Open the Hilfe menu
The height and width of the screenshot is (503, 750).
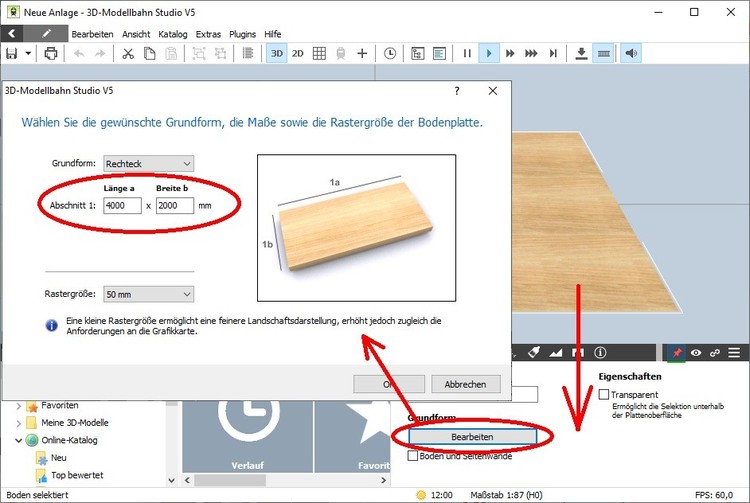pos(273,34)
